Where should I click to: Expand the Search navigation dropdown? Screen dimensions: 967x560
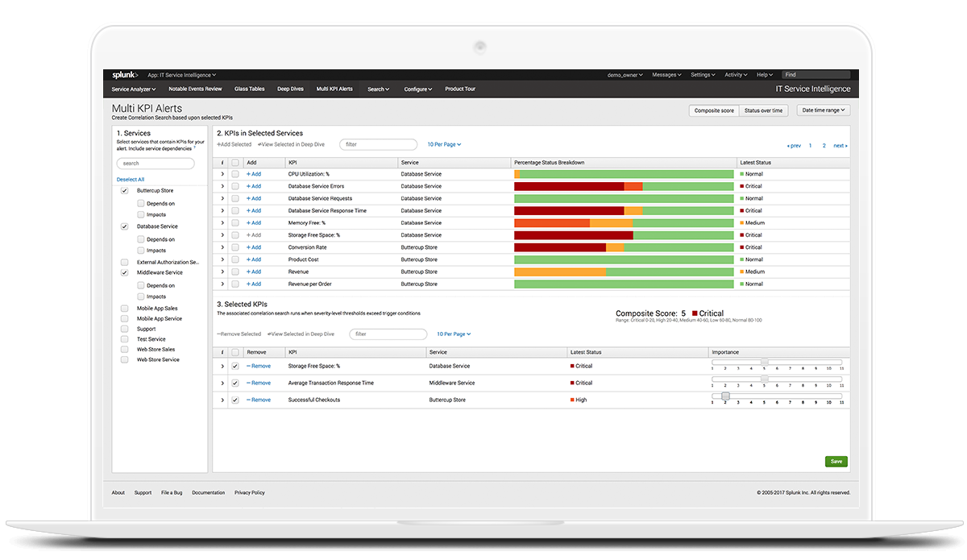[x=379, y=89]
